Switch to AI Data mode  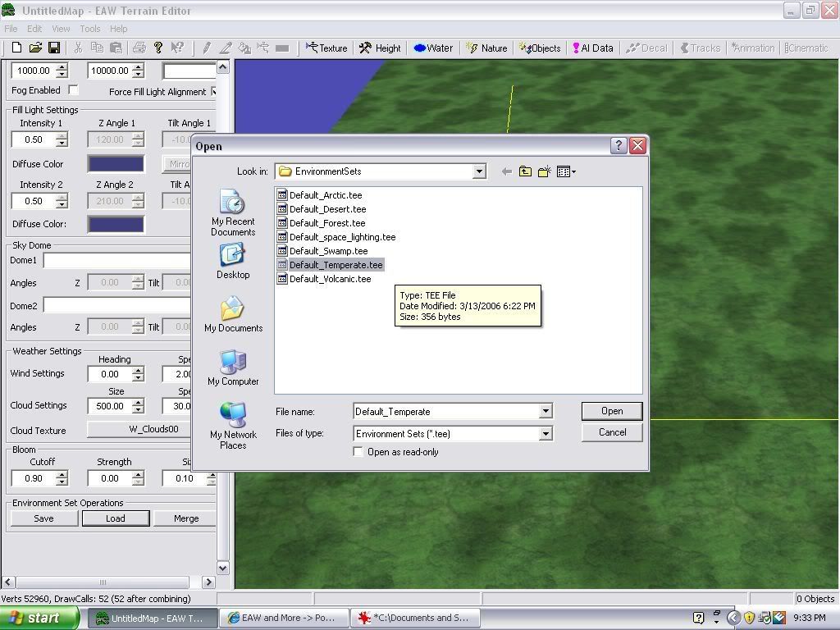click(x=593, y=48)
